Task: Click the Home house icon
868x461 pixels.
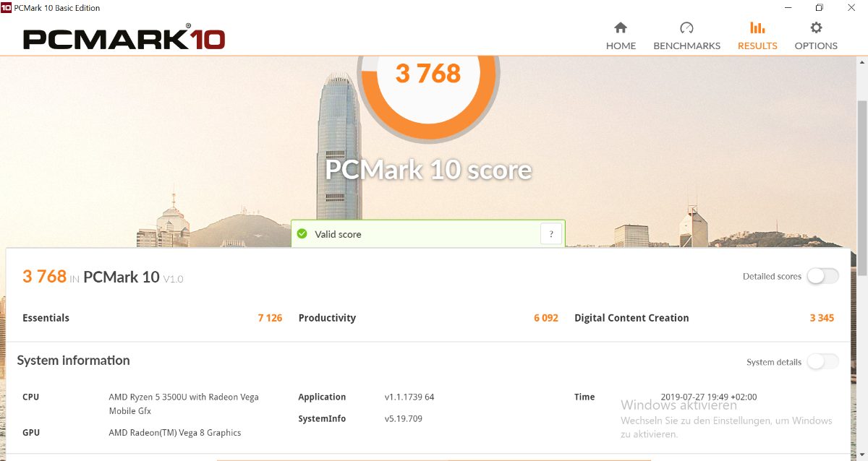Action: tap(621, 28)
